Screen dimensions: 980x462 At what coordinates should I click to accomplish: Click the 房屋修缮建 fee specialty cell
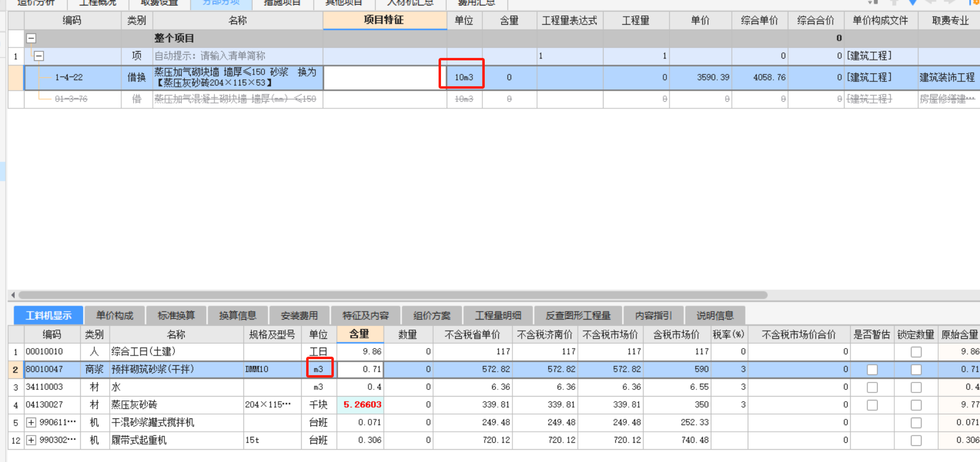click(949, 99)
